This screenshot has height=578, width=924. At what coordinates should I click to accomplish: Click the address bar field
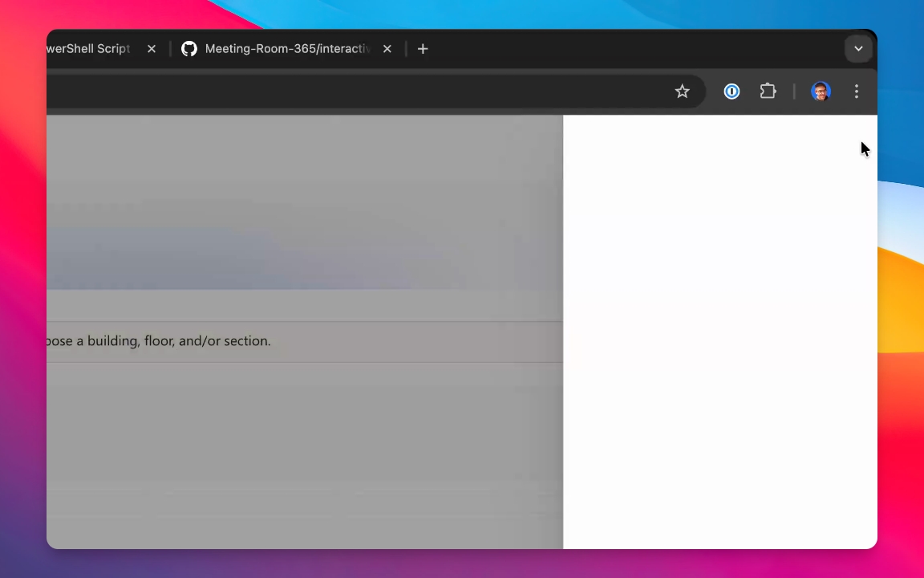coord(375,92)
